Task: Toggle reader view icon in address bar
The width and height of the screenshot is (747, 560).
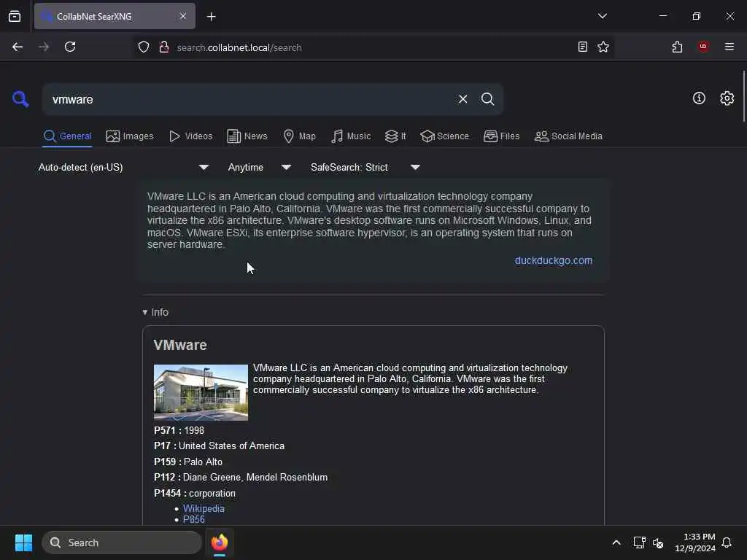Action: tap(582, 47)
